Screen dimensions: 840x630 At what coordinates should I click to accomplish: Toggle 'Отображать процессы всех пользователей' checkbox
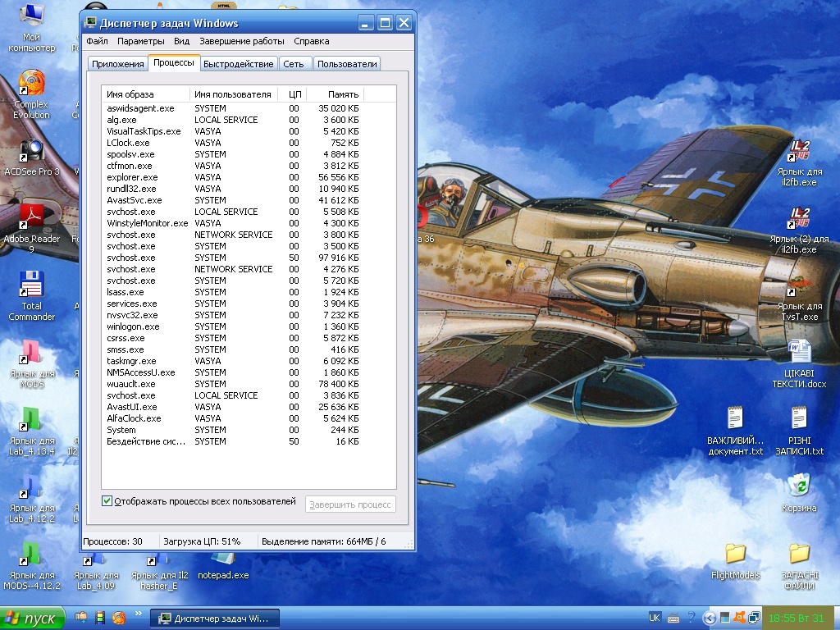click(x=107, y=501)
